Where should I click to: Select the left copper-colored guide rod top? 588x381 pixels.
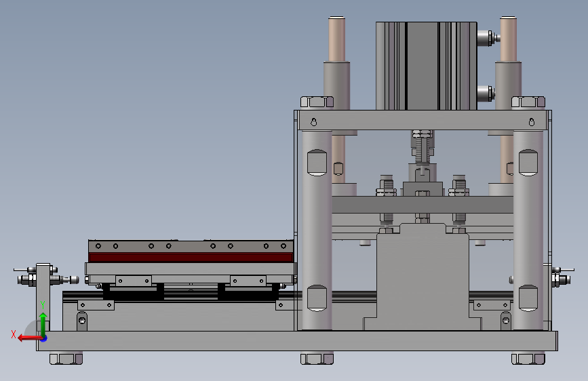coord(337,39)
